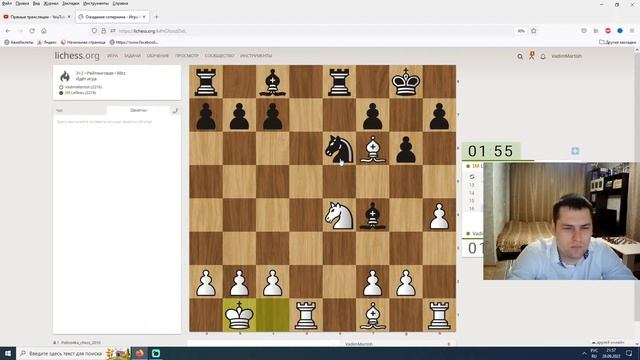Open the ЗАДАЧИ site menu

(132, 56)
